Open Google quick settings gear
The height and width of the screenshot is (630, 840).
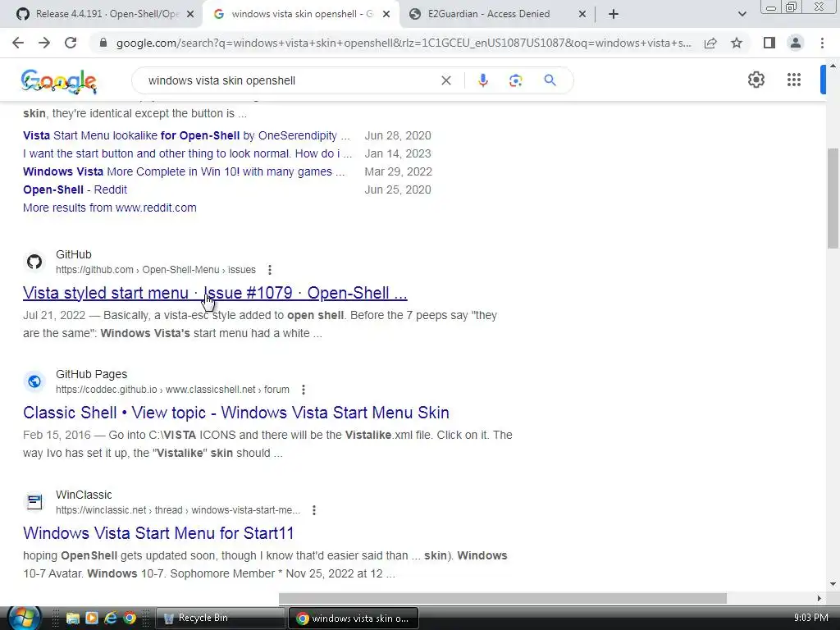(x=756, y=80)
